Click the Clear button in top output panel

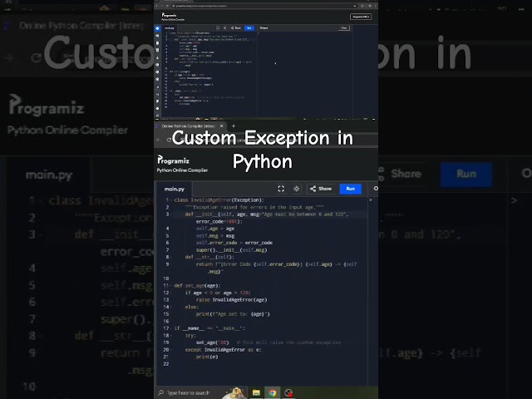[343, 27]
